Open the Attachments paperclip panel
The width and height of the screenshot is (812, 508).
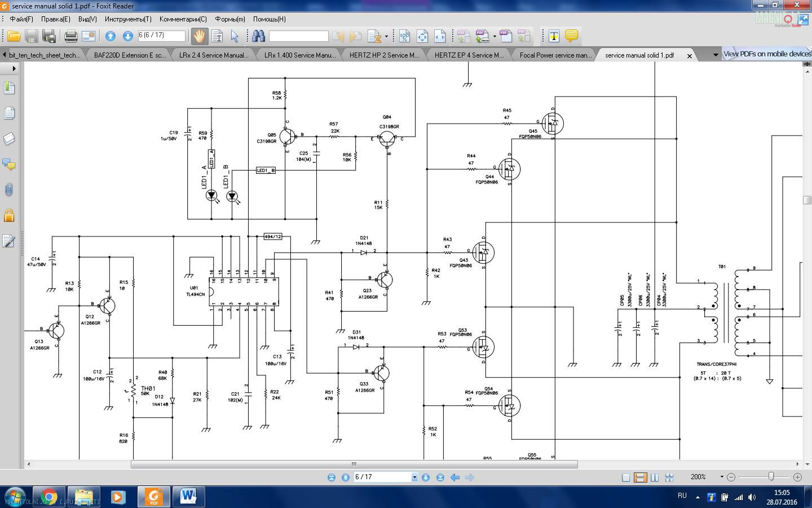coord(9,190)
